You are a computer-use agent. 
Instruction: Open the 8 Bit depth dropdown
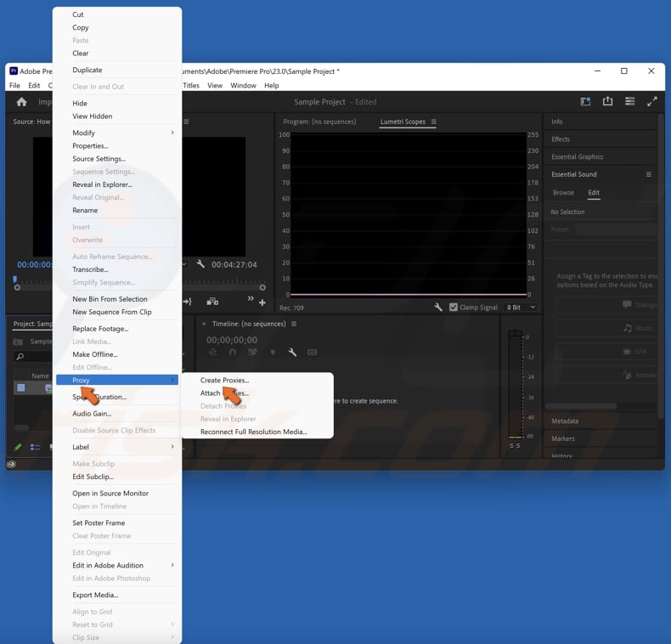click(x=521, y=307)
